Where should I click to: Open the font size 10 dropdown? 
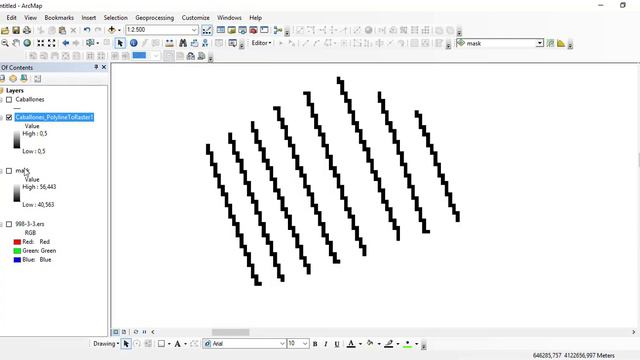pos(305,344)
